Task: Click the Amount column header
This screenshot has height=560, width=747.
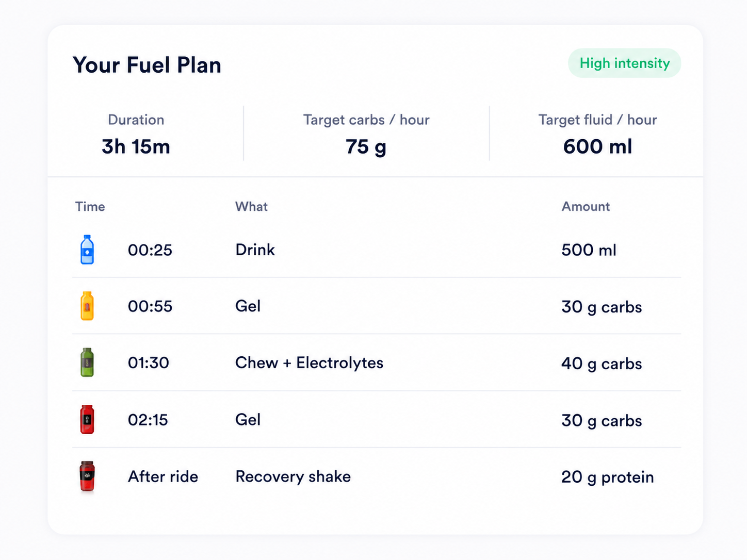Action: click(x=586, y=207)
